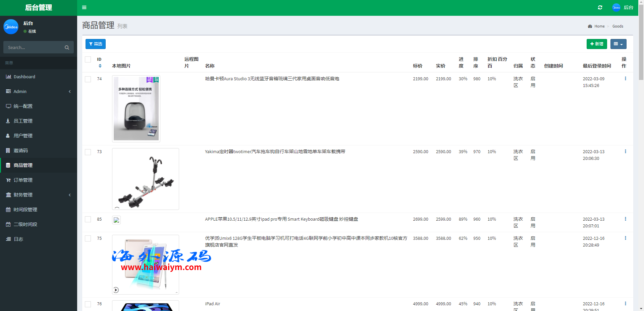Click the Midea avatar in top-right header
The image size is (644, 311).
[x=616, y=7]
